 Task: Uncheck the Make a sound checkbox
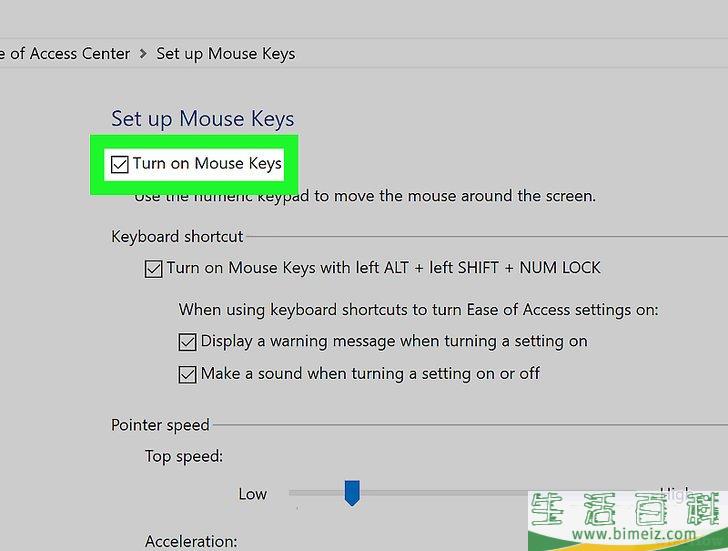(187, 374)
